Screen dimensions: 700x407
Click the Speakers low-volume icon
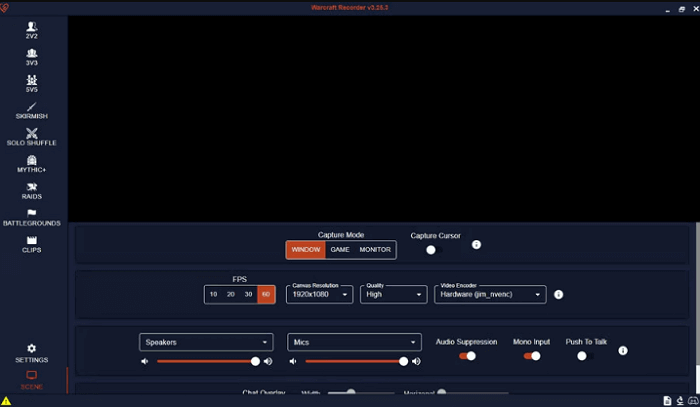click(x=145, y=361)
